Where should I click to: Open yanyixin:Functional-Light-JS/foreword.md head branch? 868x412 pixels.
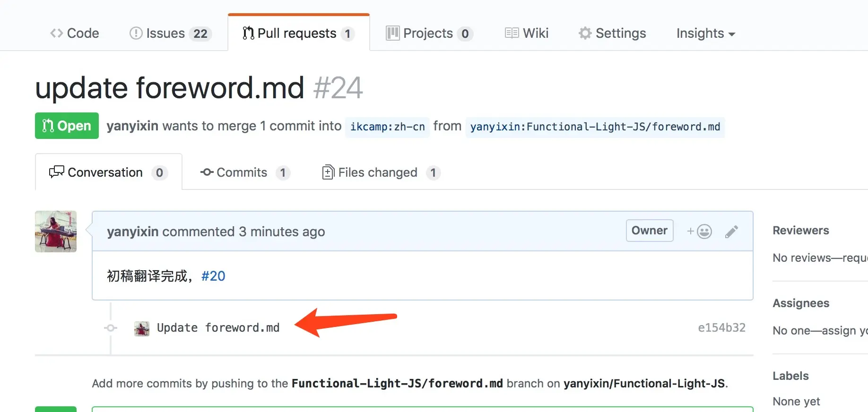(x=595, y=127)
